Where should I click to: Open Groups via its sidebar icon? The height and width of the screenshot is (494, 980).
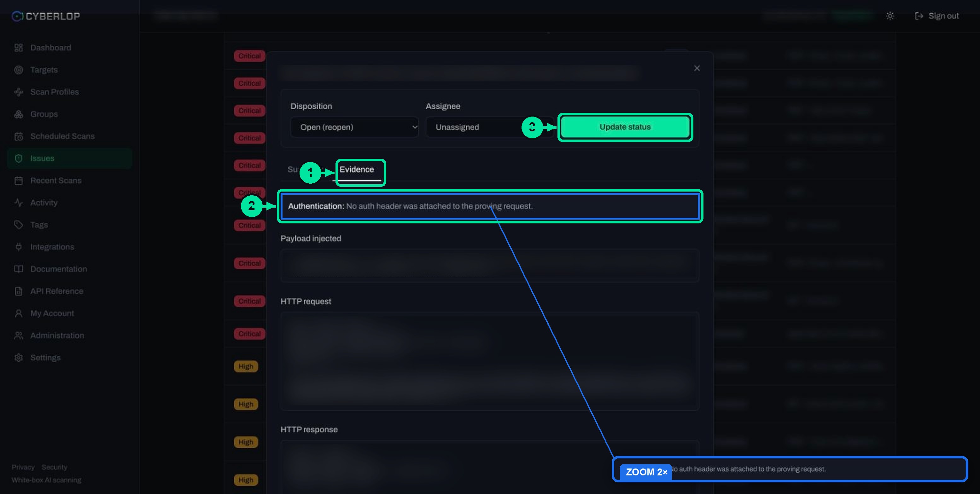tap(18, 114)
